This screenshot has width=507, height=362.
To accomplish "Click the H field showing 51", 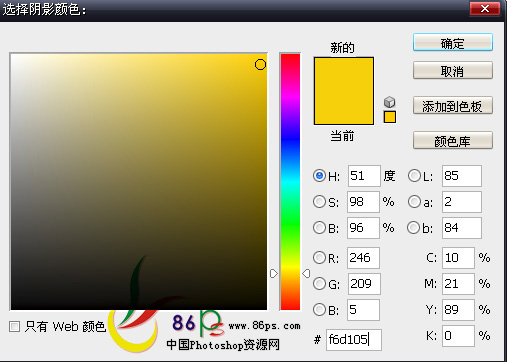I will 364,176.
